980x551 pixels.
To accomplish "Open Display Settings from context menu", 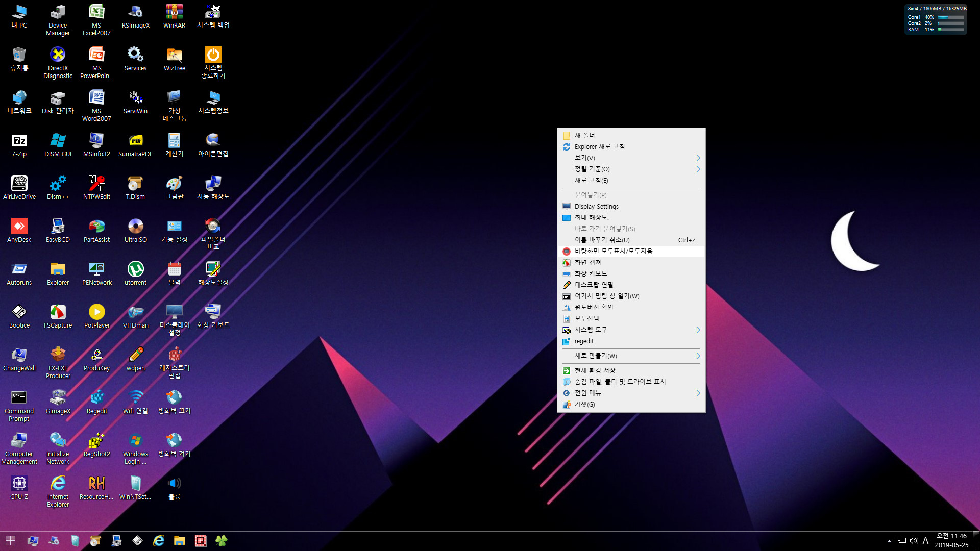I will (x=631, y=206).
